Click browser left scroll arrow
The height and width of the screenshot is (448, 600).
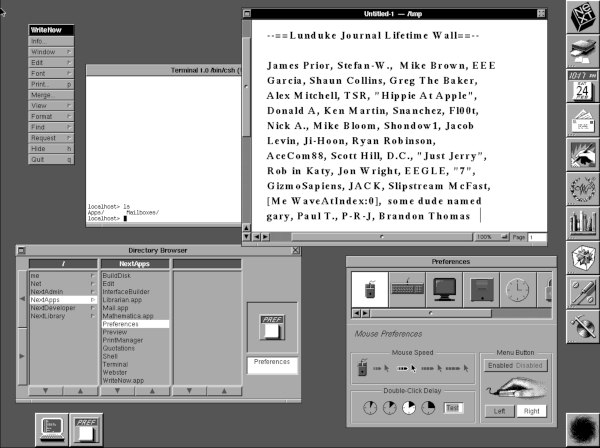tap(22, 299)
